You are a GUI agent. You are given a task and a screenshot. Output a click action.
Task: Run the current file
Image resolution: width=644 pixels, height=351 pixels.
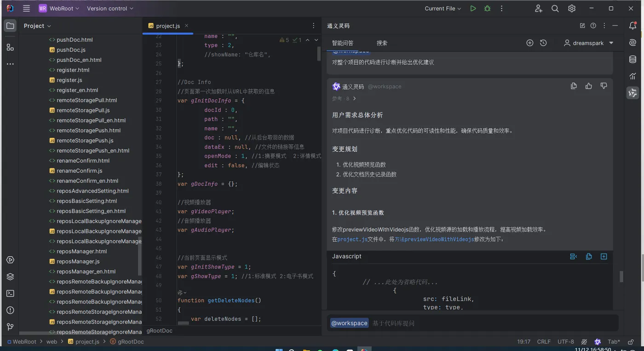pyautogui.click(x=473, y=8)
